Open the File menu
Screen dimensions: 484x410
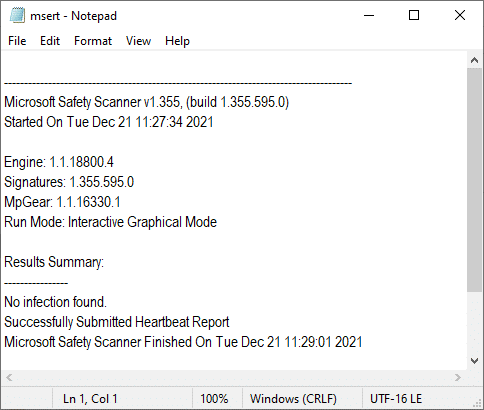click(x=17, y=41)
